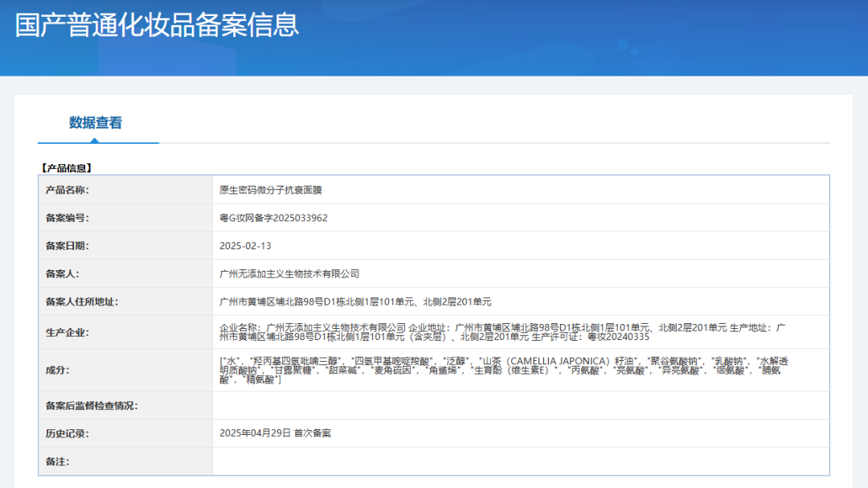The height and width of the screenshot is (488, 868).
Task: Select history entry 2025年04月29日 首次备案
Action: [275, 433]
